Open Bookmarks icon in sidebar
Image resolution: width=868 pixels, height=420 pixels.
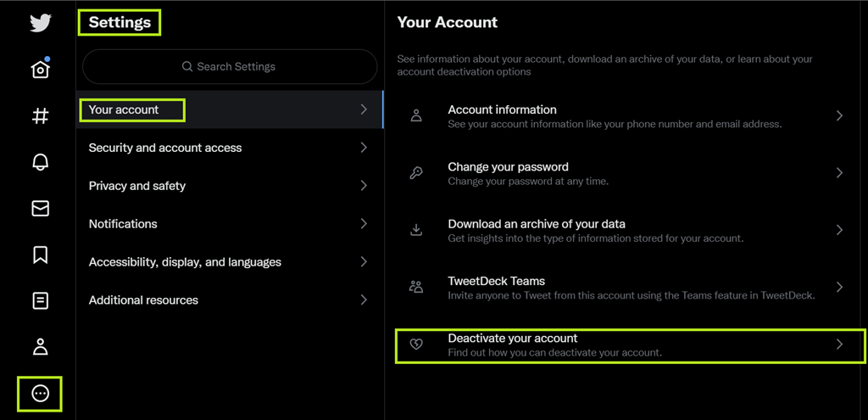point(40,255)
